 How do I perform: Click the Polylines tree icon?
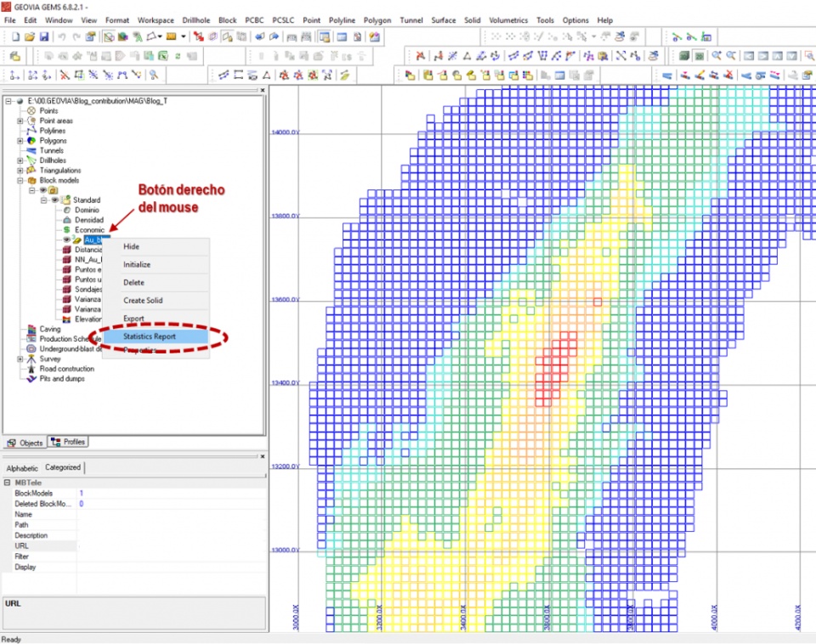click(x=31, y=131)
